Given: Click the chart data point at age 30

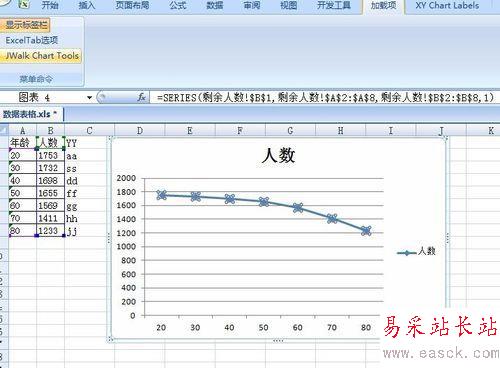Looking at the screenshot, I should pyautogui.click(x=196, y=196).
